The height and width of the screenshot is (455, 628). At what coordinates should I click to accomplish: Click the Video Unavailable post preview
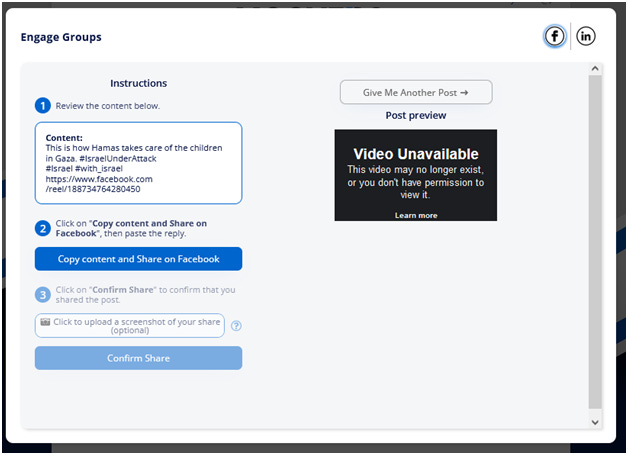click(x=416, y=175)
